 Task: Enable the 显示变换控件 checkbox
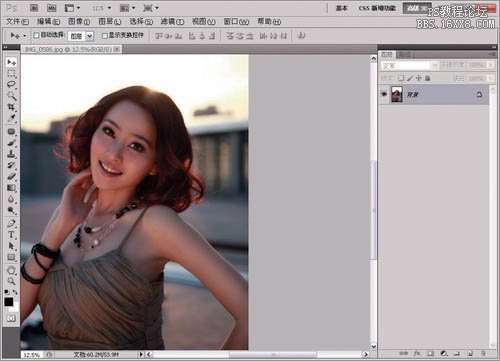click(x=104, y=35)
